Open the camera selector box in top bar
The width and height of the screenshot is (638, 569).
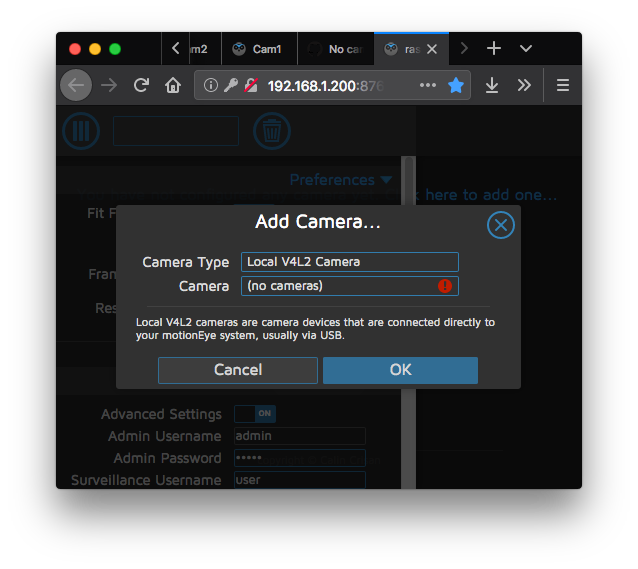[x=176, y=131]
